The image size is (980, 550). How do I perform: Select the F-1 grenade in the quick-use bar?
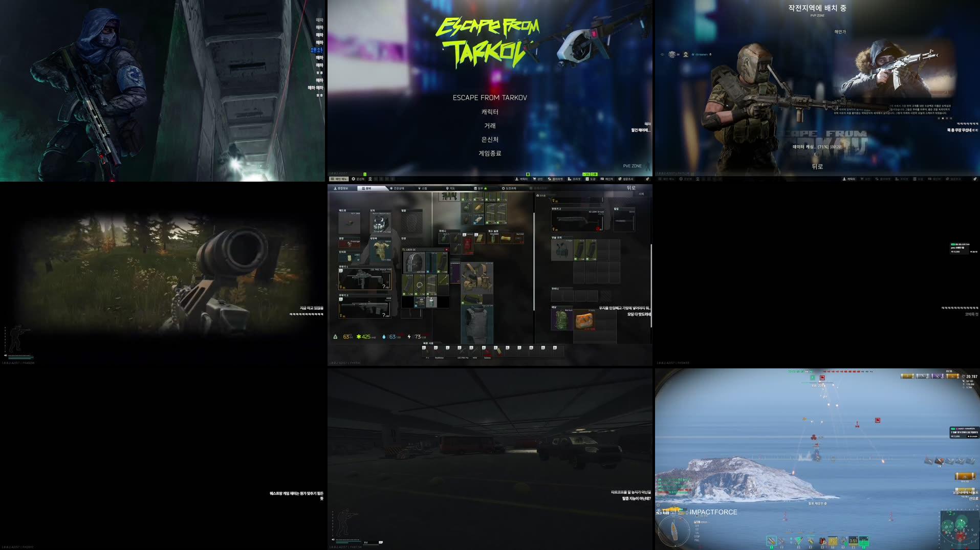426,350
